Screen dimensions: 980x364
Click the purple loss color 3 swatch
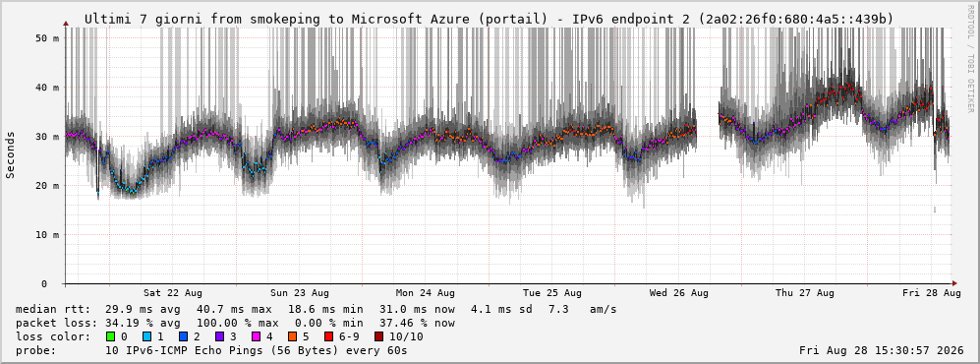219,336
